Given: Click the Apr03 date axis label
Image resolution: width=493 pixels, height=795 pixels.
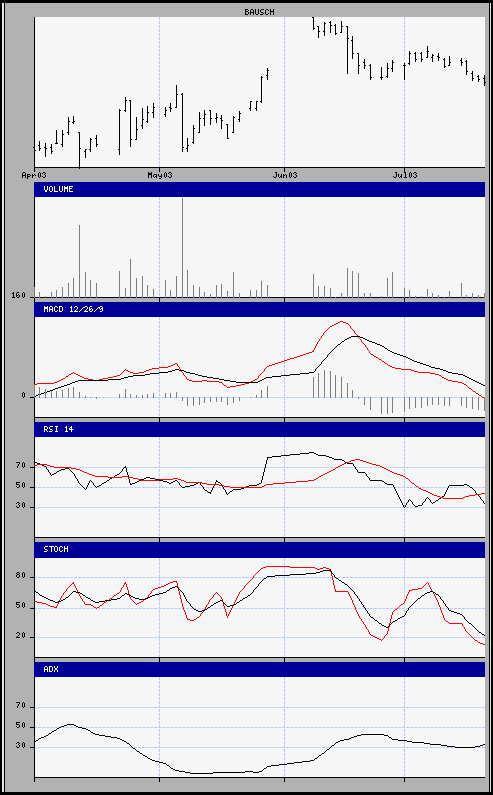Looking at the screenshot, I should (x=34, y=175).
